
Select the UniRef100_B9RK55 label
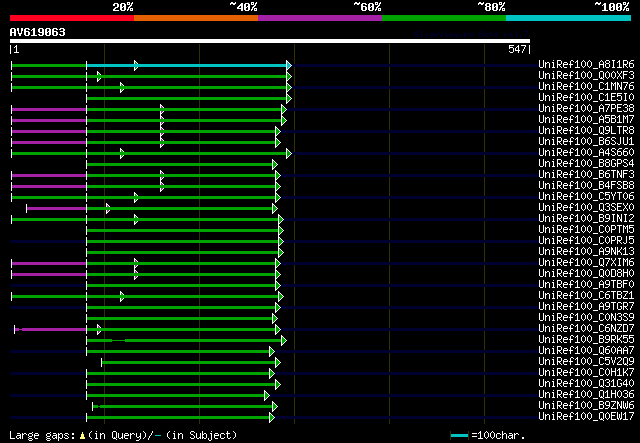(587, 340)
